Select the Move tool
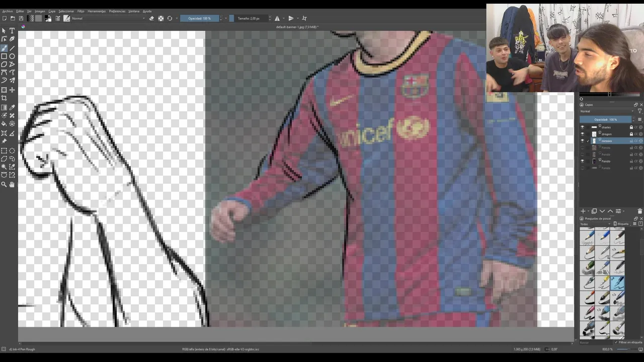 pos(12,90)
